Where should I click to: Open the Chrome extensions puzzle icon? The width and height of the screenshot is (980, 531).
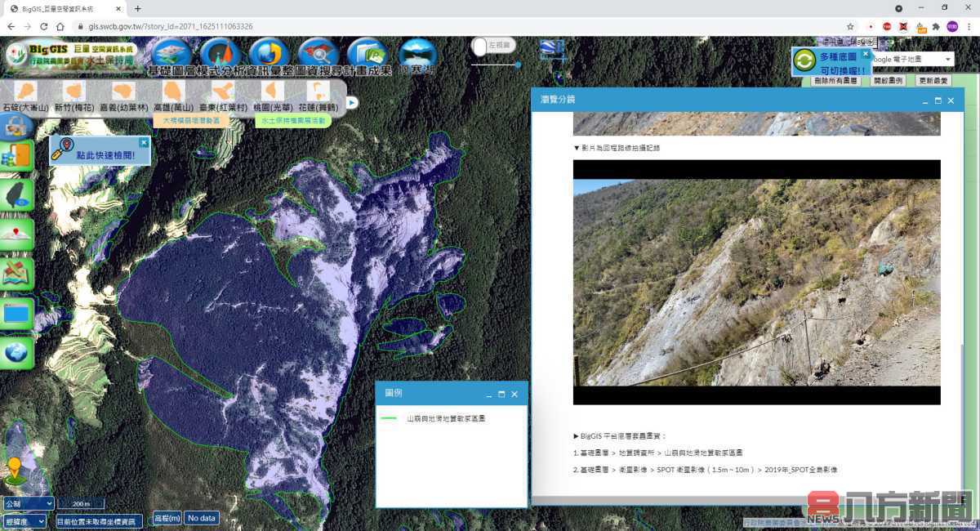(937, 26)
